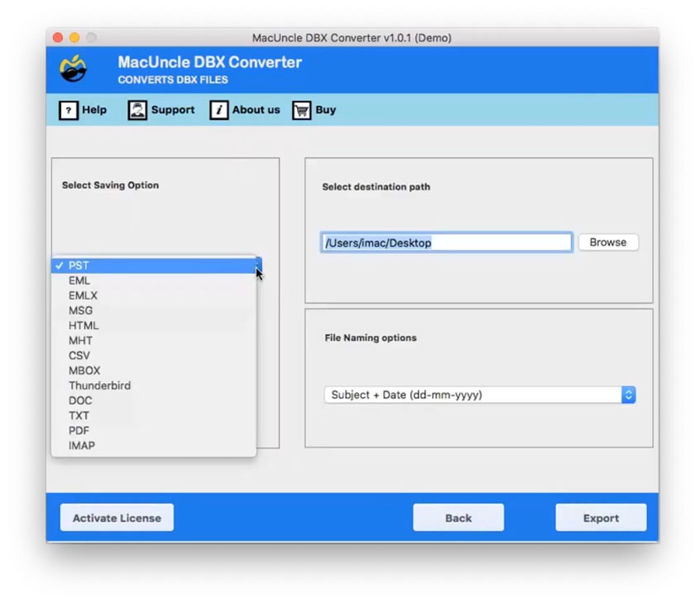Select MBOX as the saving format
This screenshot has width=700, height=603.
click(x=84, y=371)
